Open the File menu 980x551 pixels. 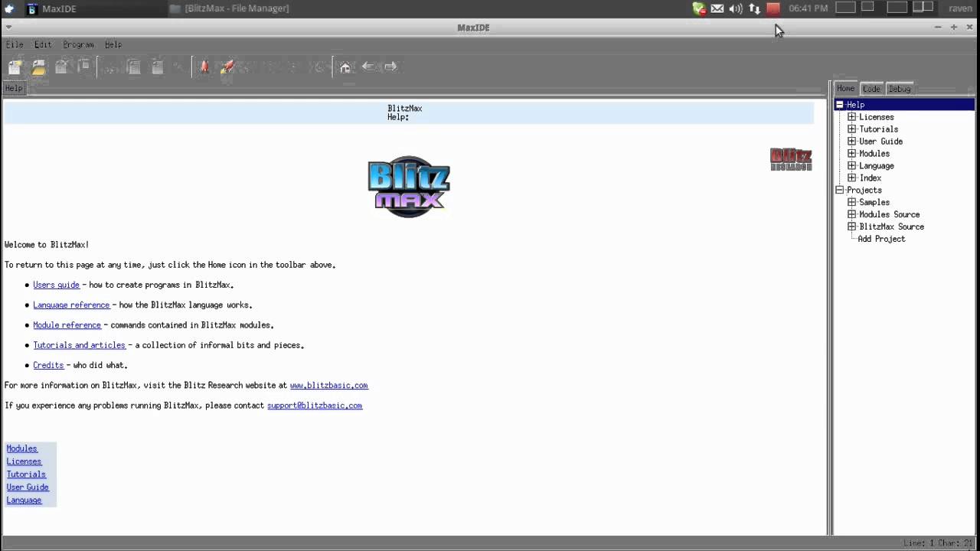(15, 44)
